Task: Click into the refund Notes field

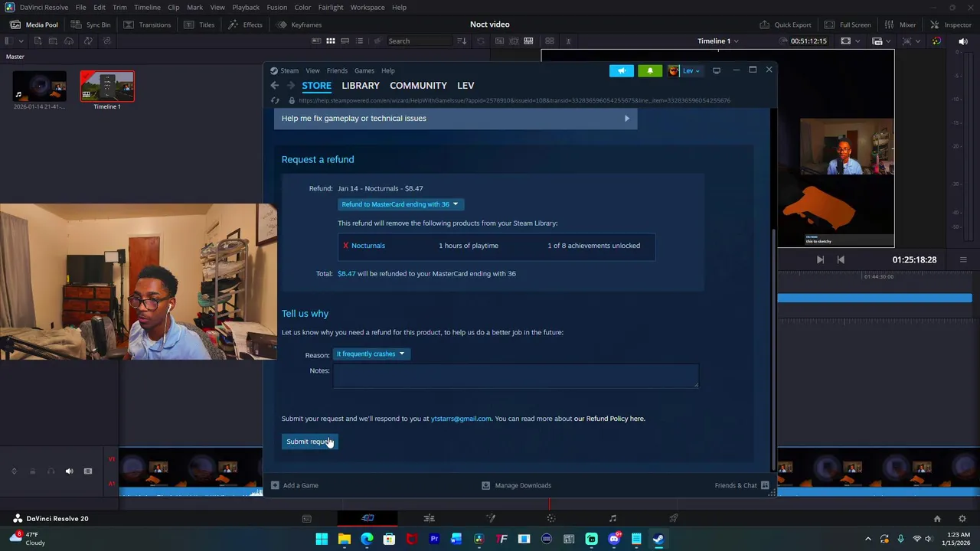Action: pyautogui.click(x=516, y=376)
